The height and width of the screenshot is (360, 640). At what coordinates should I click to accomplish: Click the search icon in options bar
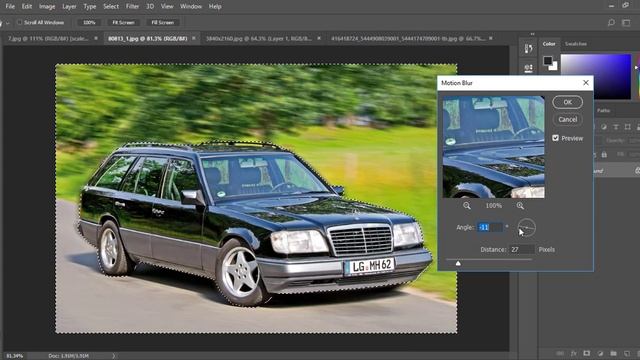coord(611,22)
